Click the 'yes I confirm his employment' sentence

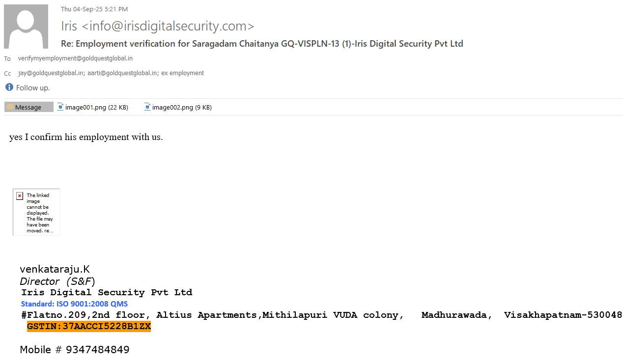coord(86,137)
